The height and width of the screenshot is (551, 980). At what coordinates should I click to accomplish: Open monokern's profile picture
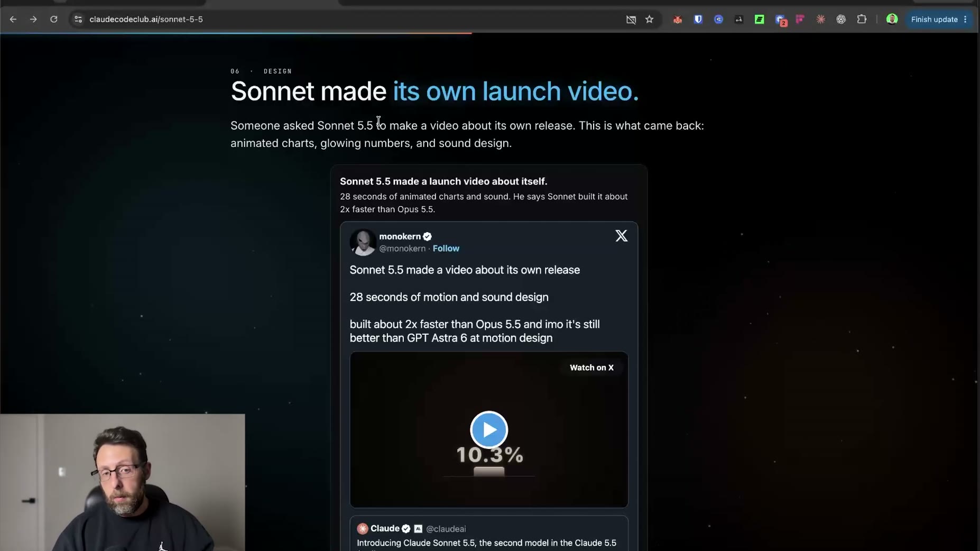363,242
